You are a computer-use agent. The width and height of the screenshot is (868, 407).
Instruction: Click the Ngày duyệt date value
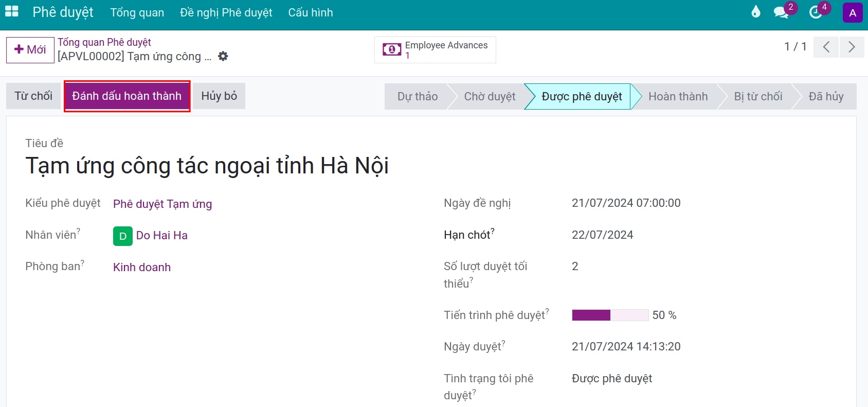(x=626, y=347)
